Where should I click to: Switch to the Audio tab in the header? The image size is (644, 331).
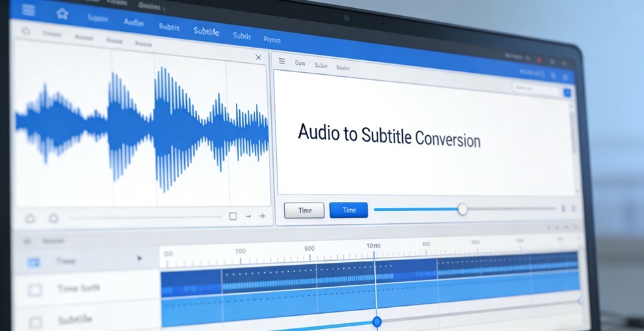click(x=133, y=22)
